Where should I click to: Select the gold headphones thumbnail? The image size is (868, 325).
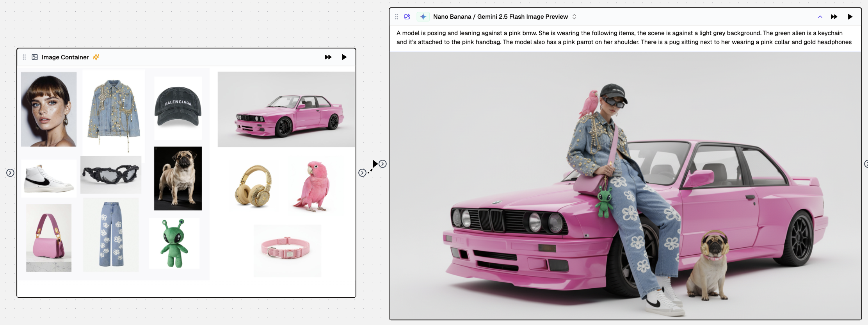[254, 186]
